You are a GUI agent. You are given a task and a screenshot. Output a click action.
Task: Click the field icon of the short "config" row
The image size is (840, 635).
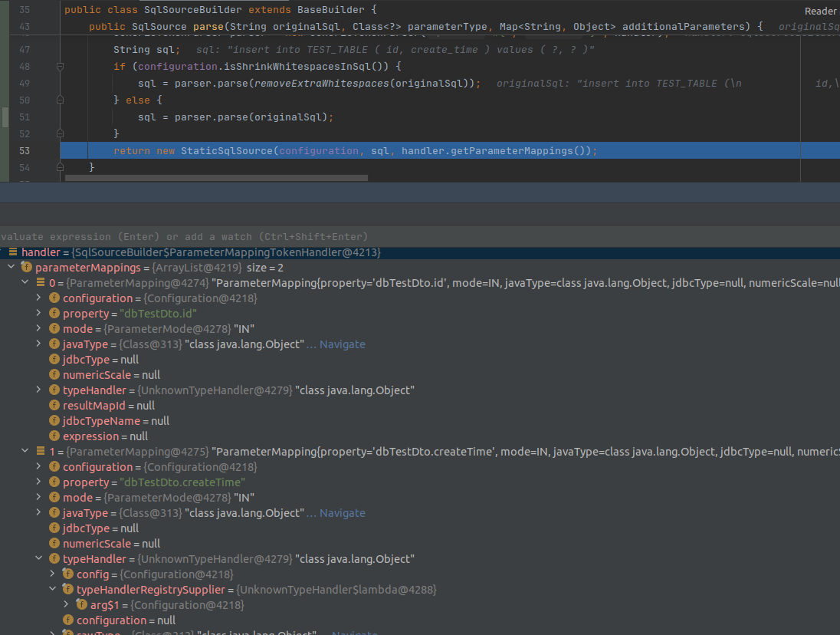[68, 574]
